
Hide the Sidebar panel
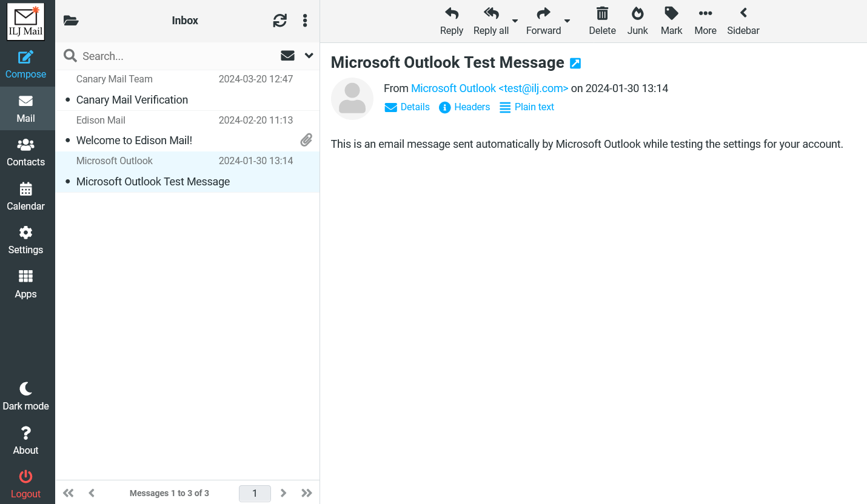click(x=743, y=21)
